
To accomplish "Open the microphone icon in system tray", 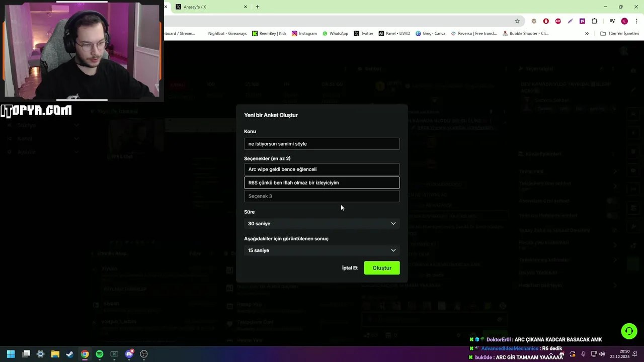I will click(583, 354).
